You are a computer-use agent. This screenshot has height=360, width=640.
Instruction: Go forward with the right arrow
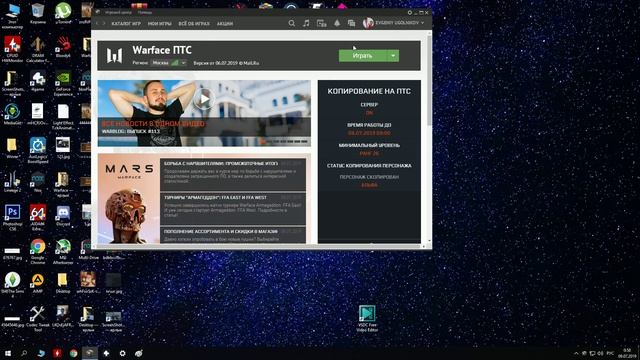coord(104,23)
